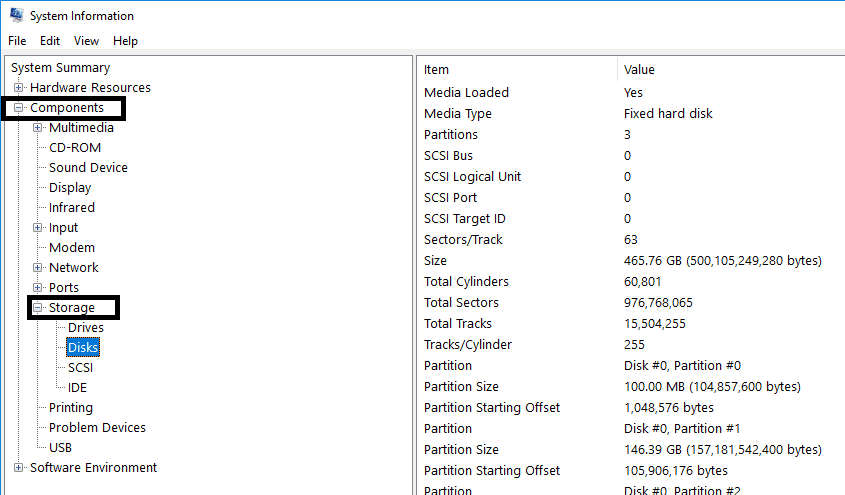Select the Printing tree item
845x495 pixels.
click(71, 407)
